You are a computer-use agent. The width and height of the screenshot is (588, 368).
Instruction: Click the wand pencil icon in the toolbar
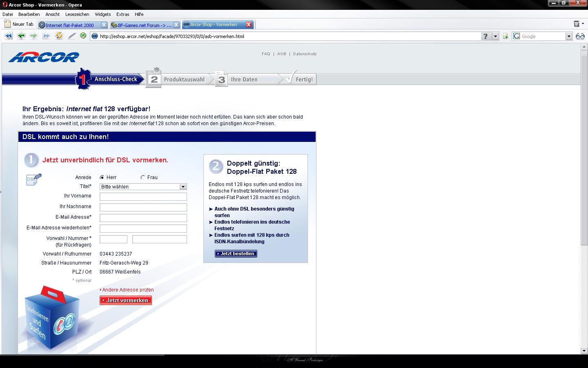click(72, 36)
